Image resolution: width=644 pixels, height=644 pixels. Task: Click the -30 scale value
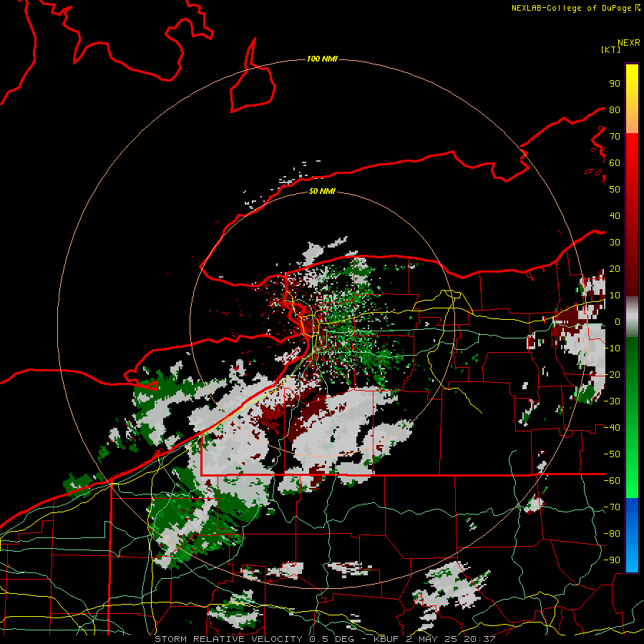612,401
